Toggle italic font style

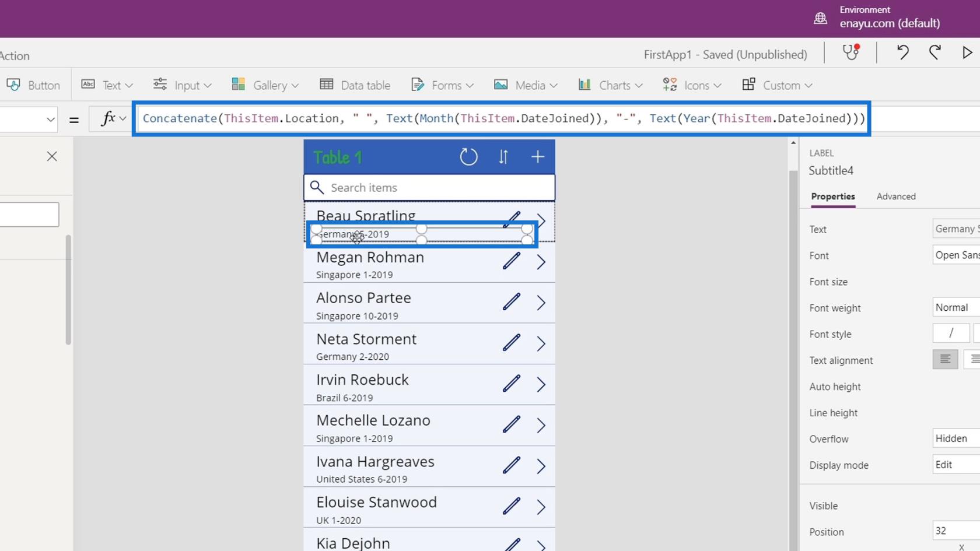click(951, 333)
